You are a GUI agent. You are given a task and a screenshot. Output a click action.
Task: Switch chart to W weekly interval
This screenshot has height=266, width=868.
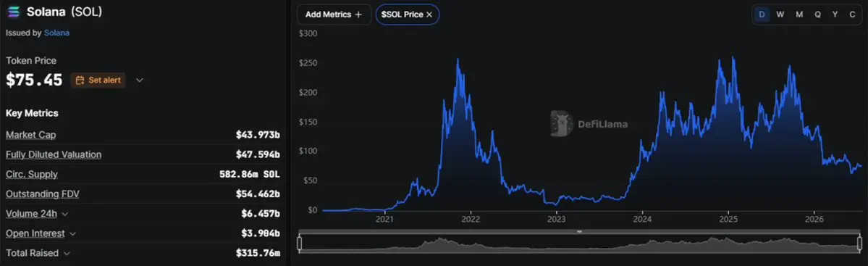[x=780, y=14]
